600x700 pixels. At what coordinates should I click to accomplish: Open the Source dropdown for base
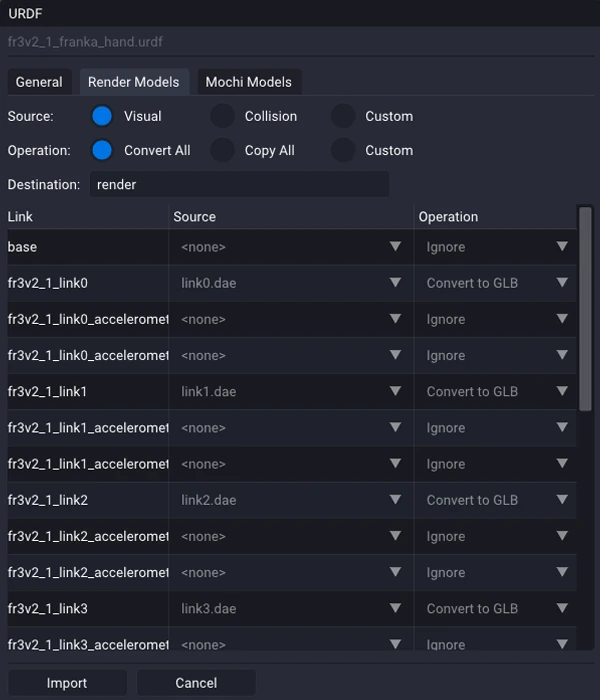coord(291,247)
